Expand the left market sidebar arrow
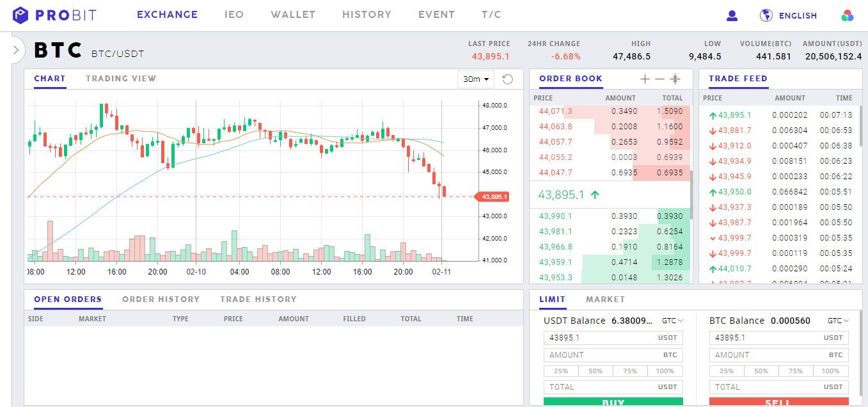The image size is (868, 407). [16, 50]
